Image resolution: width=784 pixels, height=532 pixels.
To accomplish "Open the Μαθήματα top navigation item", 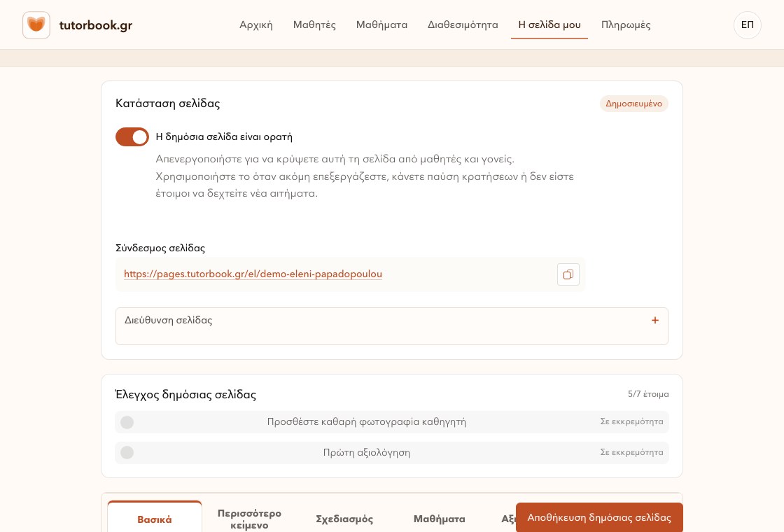I will [x=381, y=25].
